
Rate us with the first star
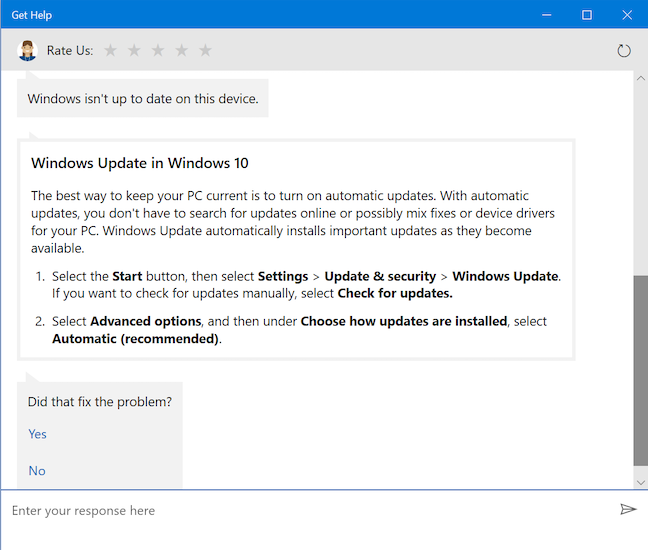coord(110,50)
